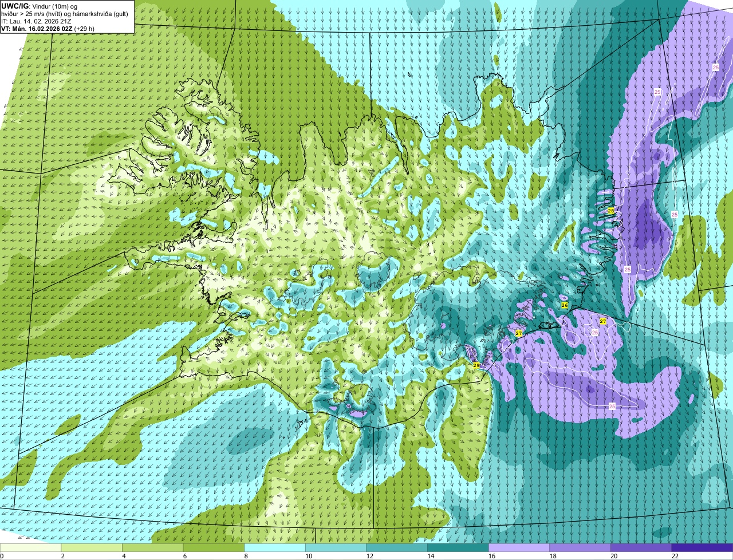This screenshot has height=560, width=733.
Task: Click the legend tick label 16
Action: pos(491,556)
